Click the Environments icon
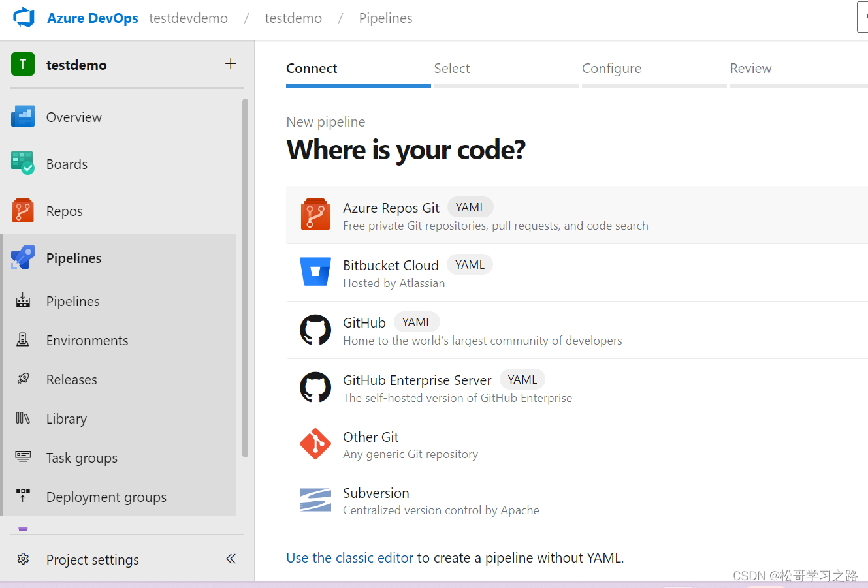 tap(23, 339)
